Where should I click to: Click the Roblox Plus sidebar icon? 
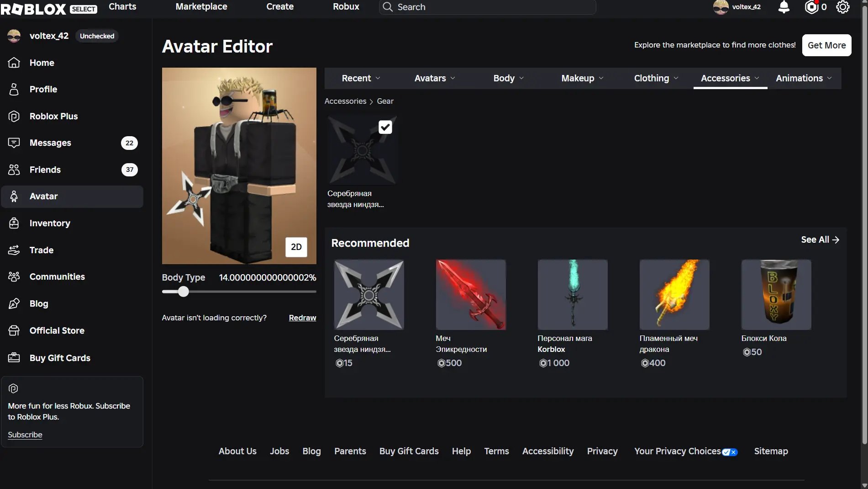pyautogui.click(x=14, y=116)
